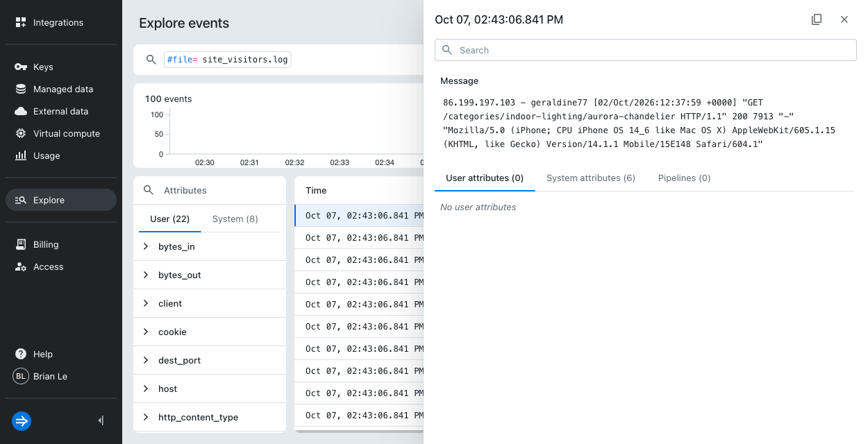Select the System (8) attributes tab
Viewport: 868px width, 444px height.
pos(235,219)
